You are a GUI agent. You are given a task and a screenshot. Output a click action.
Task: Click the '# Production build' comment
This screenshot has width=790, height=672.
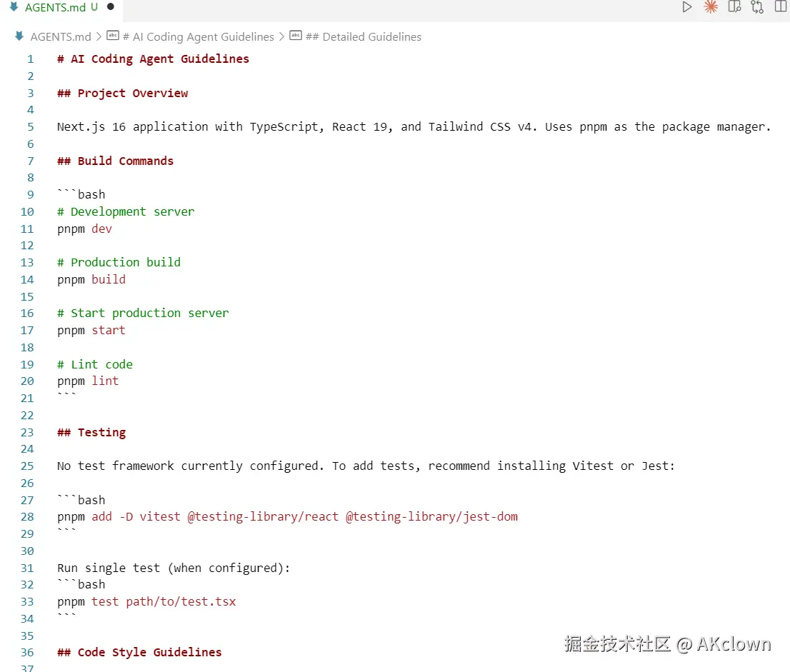pyautogui.click(x=119, y=263)
